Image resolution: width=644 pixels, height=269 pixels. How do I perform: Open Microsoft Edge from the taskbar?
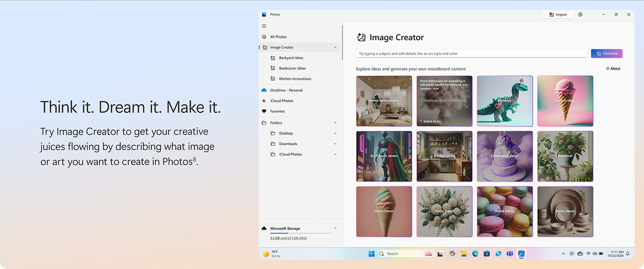(475, 254)
